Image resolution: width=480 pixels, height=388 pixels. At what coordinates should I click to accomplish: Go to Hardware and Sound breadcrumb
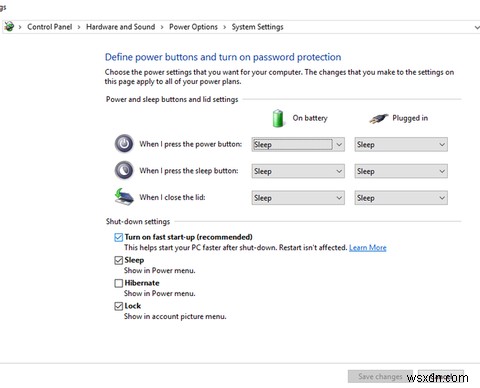click(x=120, y=27)
